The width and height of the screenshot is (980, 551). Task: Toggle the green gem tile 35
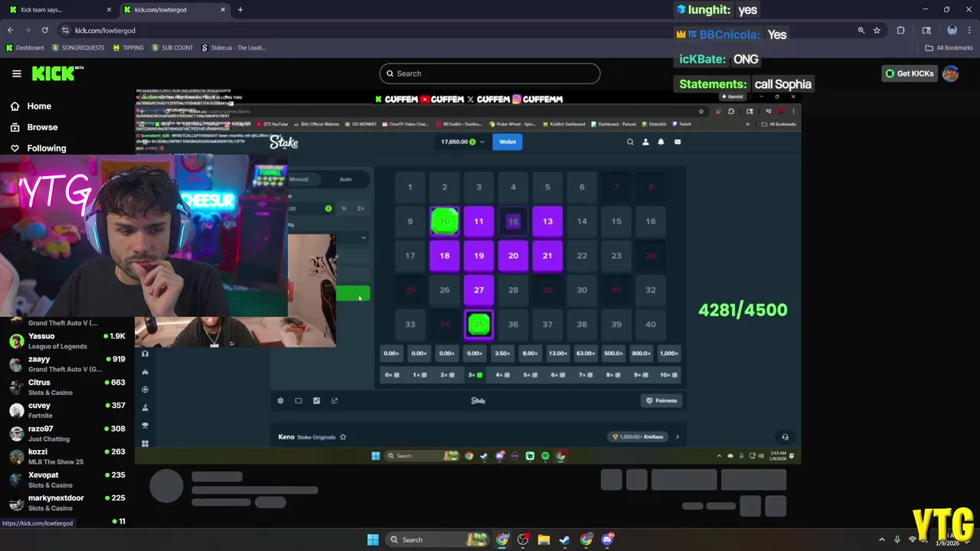click(x=479, y=324)
